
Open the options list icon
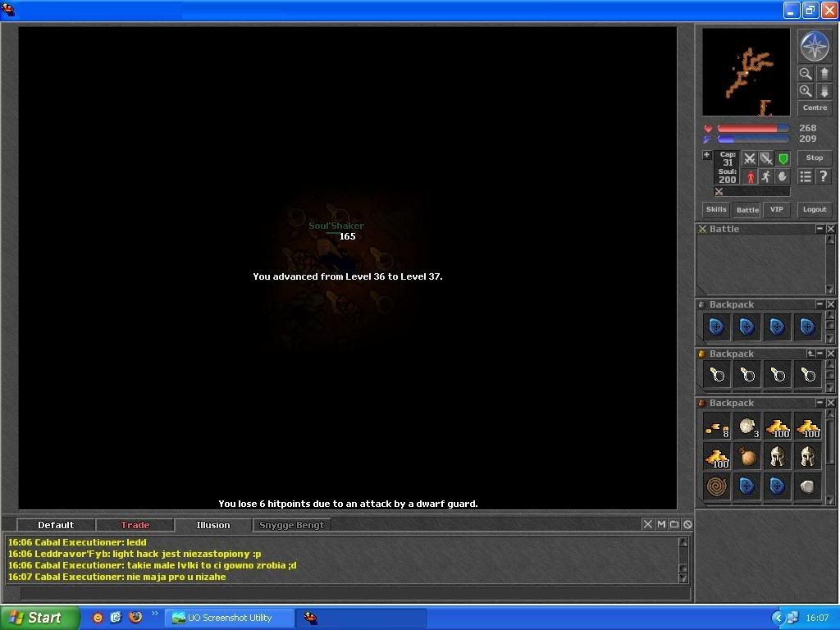point(806,176)
